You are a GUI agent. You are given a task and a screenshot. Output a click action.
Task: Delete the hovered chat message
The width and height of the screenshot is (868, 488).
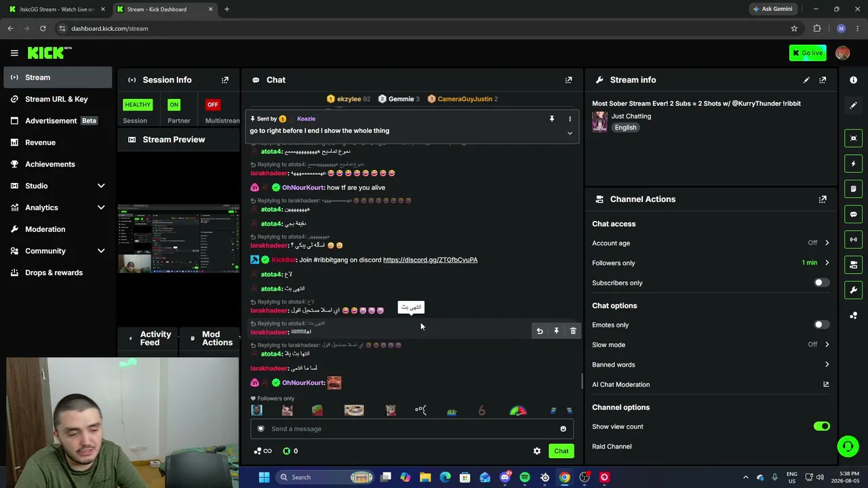pyautogui.click(x=573, y=331)
